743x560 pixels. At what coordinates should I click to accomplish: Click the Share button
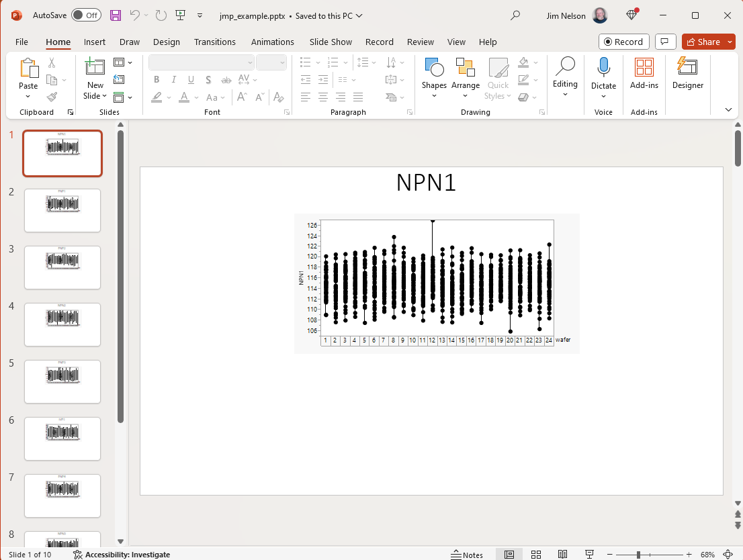704,42
